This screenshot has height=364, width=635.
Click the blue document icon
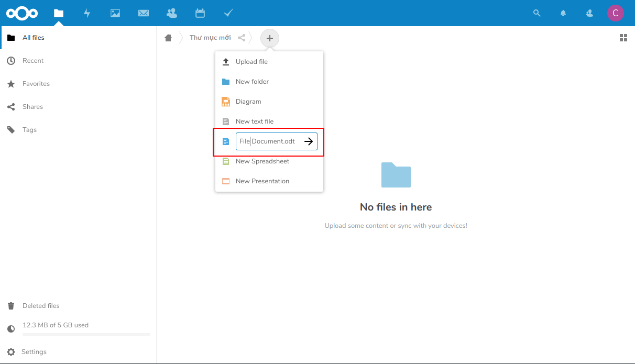(x=226, y=141)
